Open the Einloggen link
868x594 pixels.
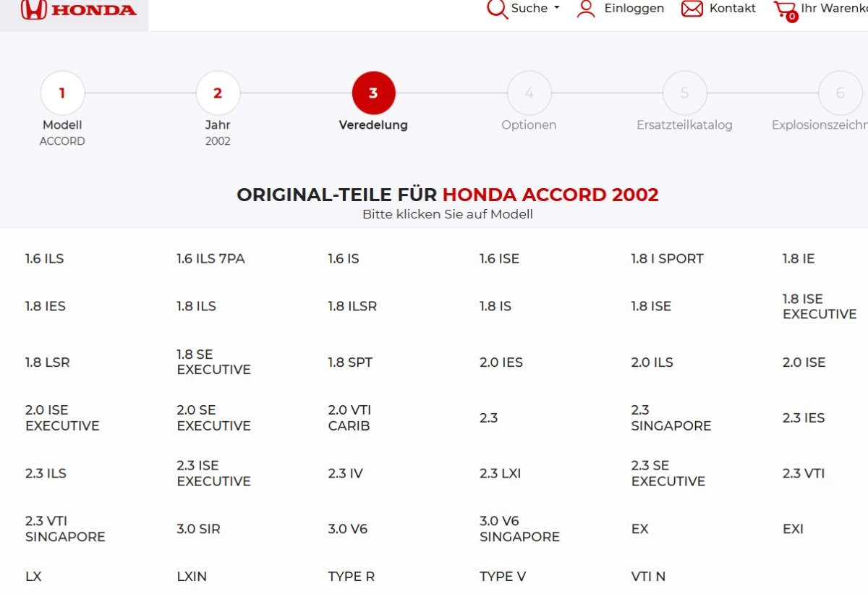coord(634,8)
